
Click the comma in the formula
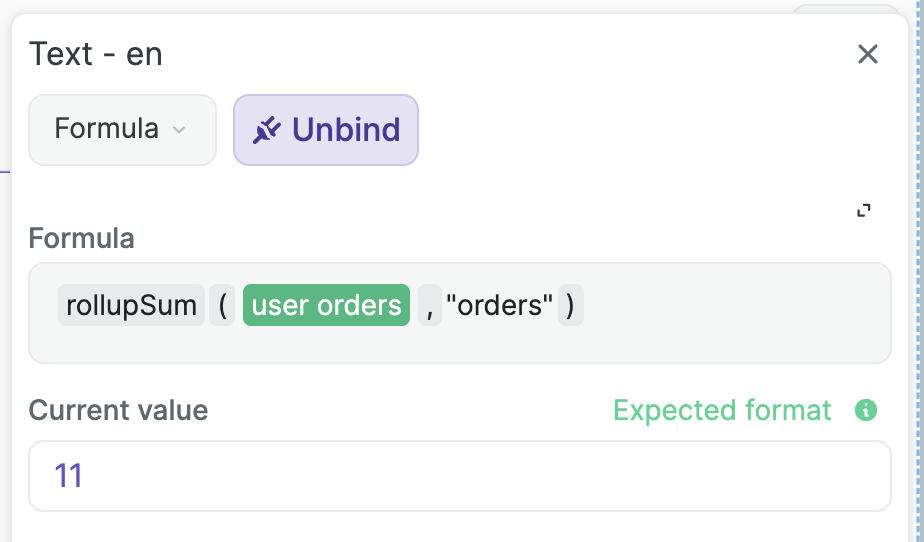point(429,306)
